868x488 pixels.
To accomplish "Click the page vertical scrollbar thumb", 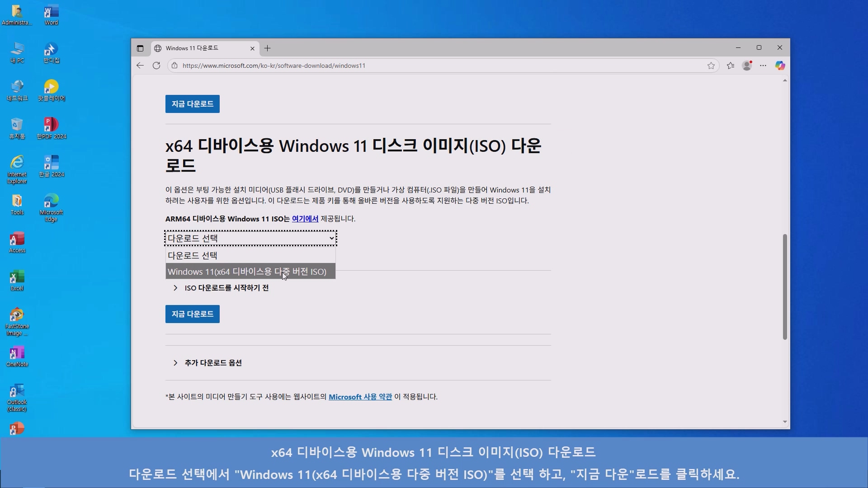I will (785, 287).
